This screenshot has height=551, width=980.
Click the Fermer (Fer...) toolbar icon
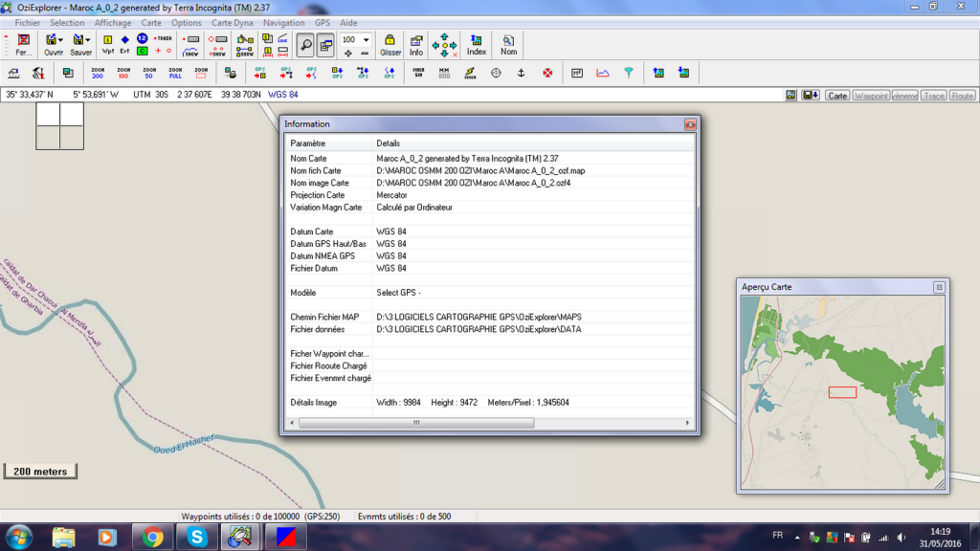coord(24,45)
